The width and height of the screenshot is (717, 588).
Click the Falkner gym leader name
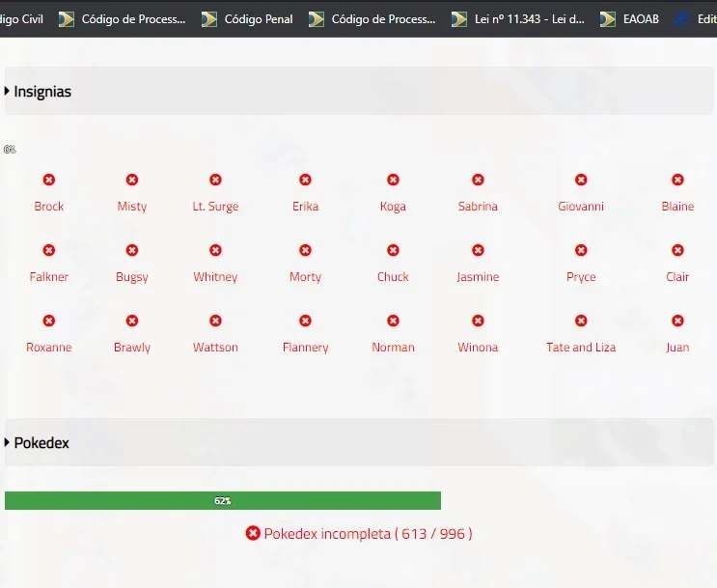point(49,277)
